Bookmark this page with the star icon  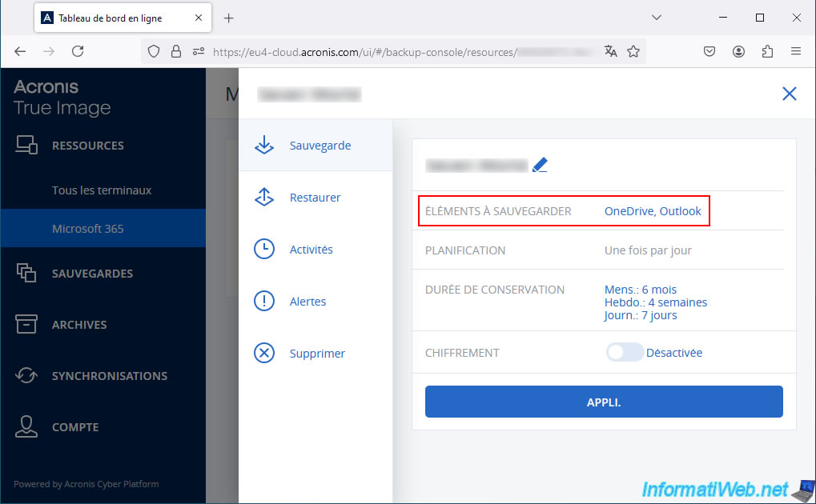pos(633,51)
